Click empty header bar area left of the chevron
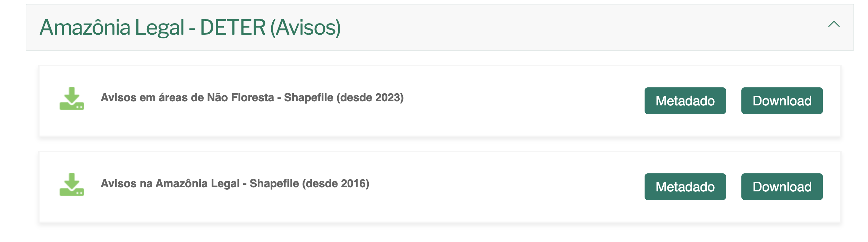 click(x=583, y=27)
